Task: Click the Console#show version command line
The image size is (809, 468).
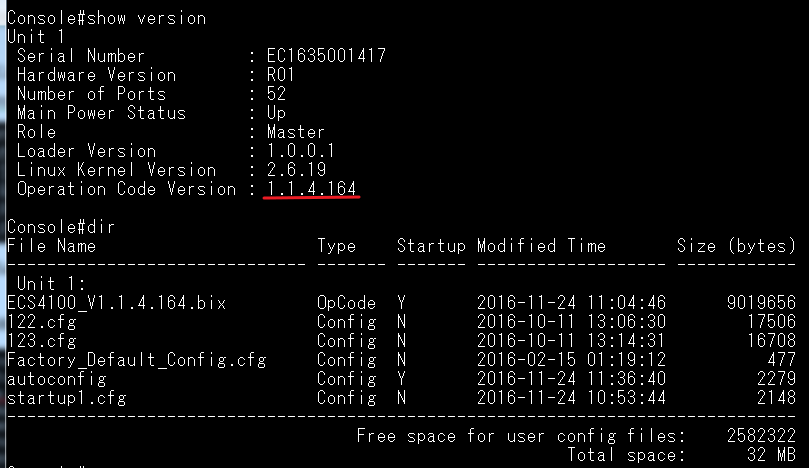Action: click(106, 18)
